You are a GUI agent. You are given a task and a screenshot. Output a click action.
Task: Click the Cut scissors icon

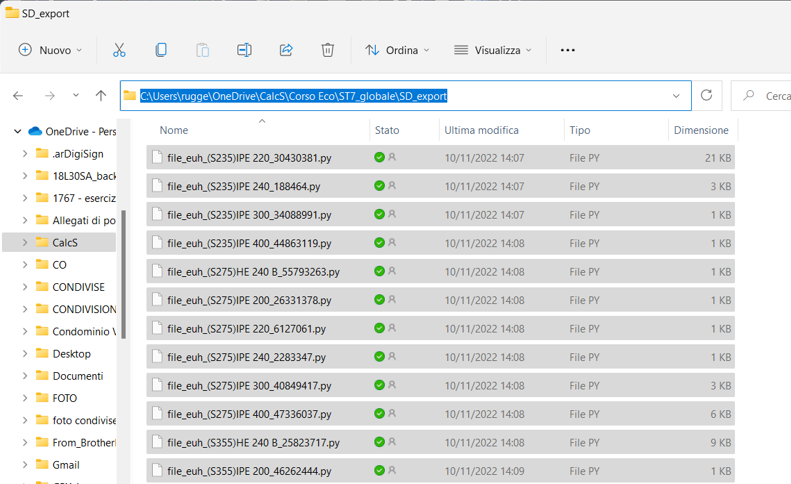pyautogui.click(x=119, y=50)
